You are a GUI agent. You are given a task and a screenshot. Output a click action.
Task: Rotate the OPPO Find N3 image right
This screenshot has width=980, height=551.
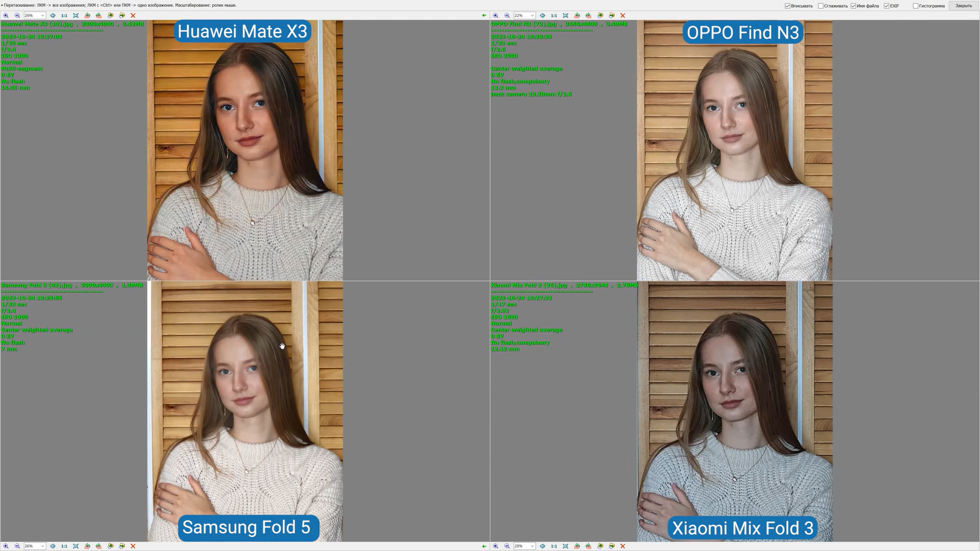tap(589, 15)
